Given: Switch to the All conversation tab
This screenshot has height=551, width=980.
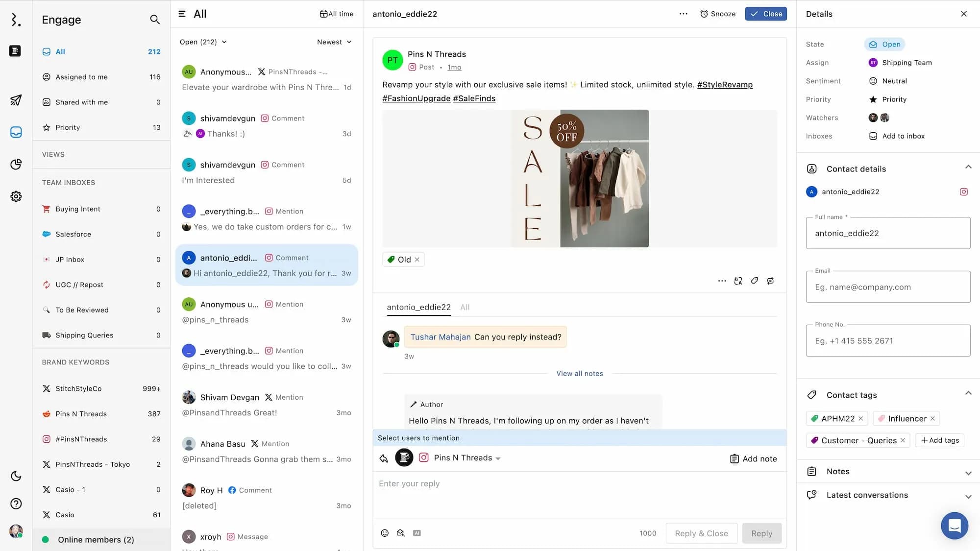Looking at the screenshot, I should (465, 307).
